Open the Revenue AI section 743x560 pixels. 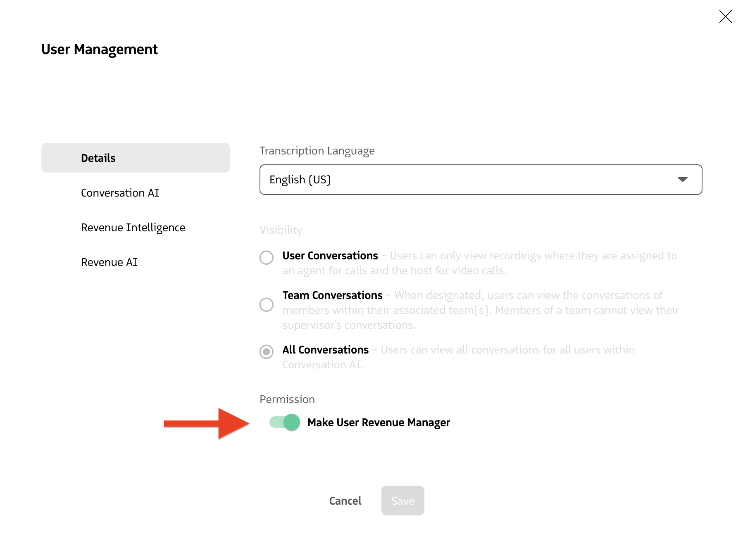(109, 261)
